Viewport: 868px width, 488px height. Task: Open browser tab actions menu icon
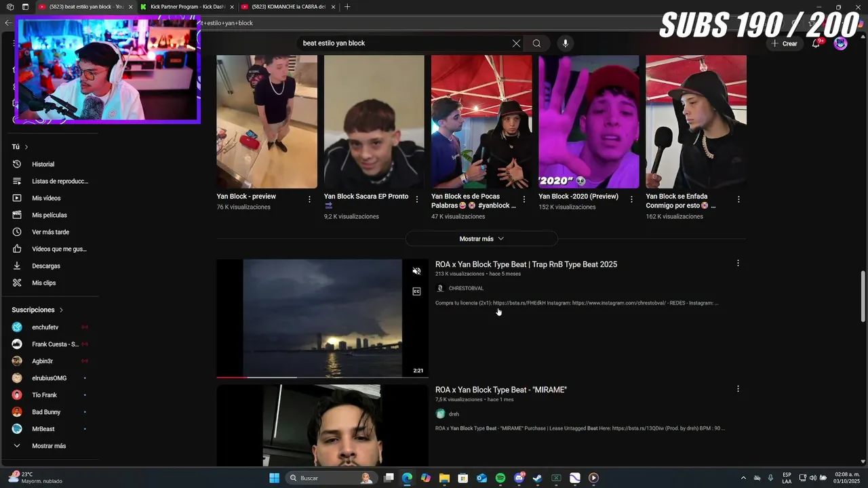pyautogui.click(x=25, y=7)
